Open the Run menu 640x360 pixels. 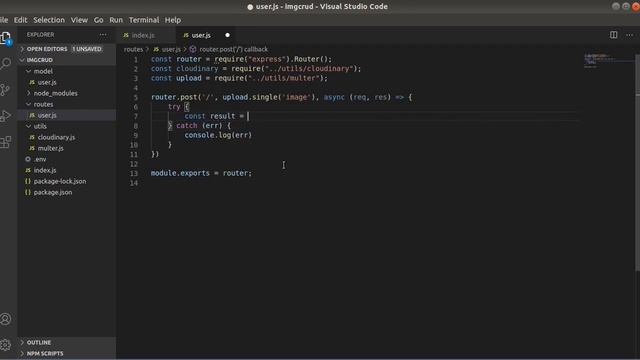[x=116, y=20]
